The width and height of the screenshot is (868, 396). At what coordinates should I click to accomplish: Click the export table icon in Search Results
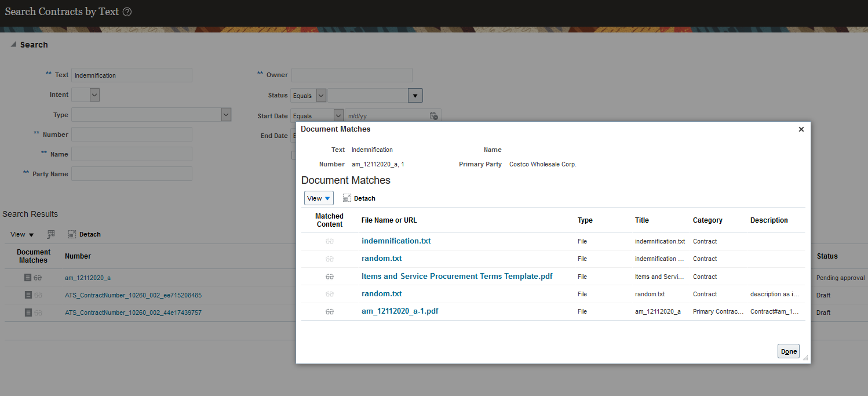(x=51, y=234)
